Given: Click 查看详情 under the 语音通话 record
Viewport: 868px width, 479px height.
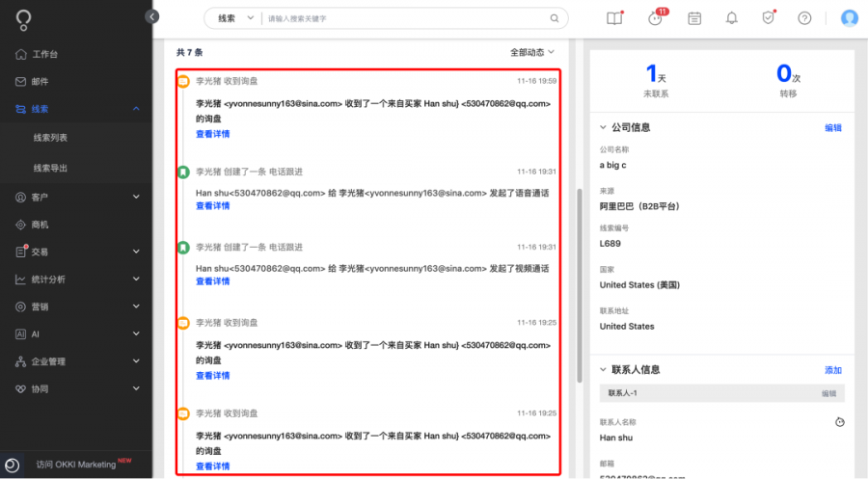Looking at the screenshot, I should 212,205.
